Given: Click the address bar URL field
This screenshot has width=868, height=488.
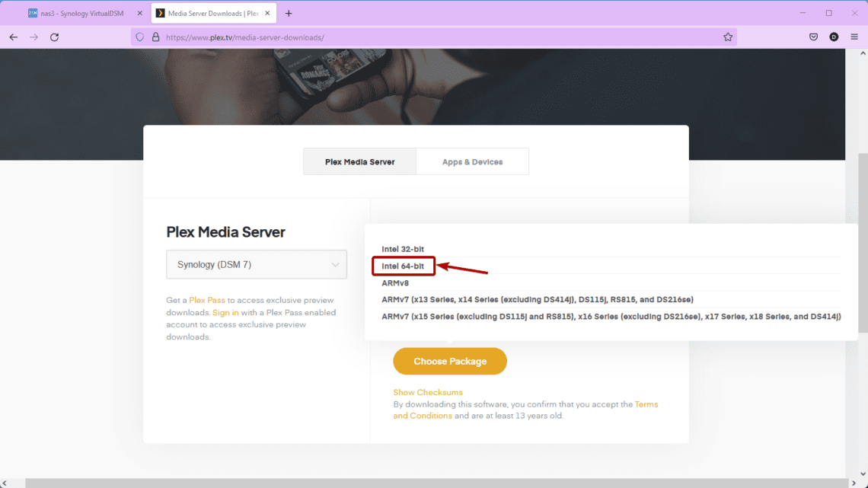Looking at the screenshot, I should pos(433,37).
